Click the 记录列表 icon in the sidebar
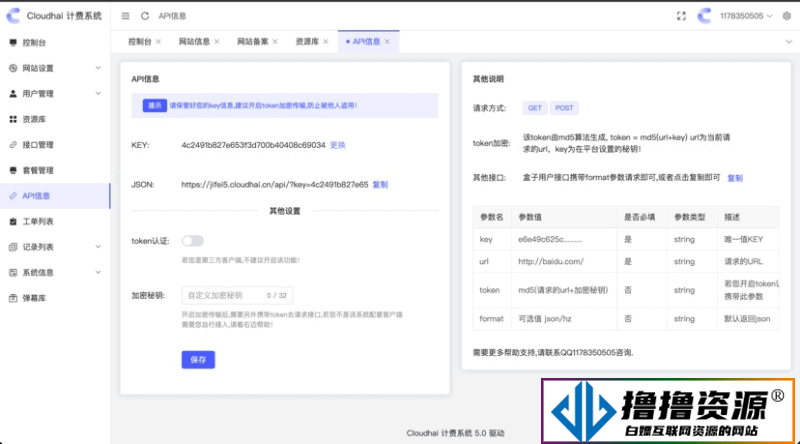The image size is (800, 444). pos(13,246)
